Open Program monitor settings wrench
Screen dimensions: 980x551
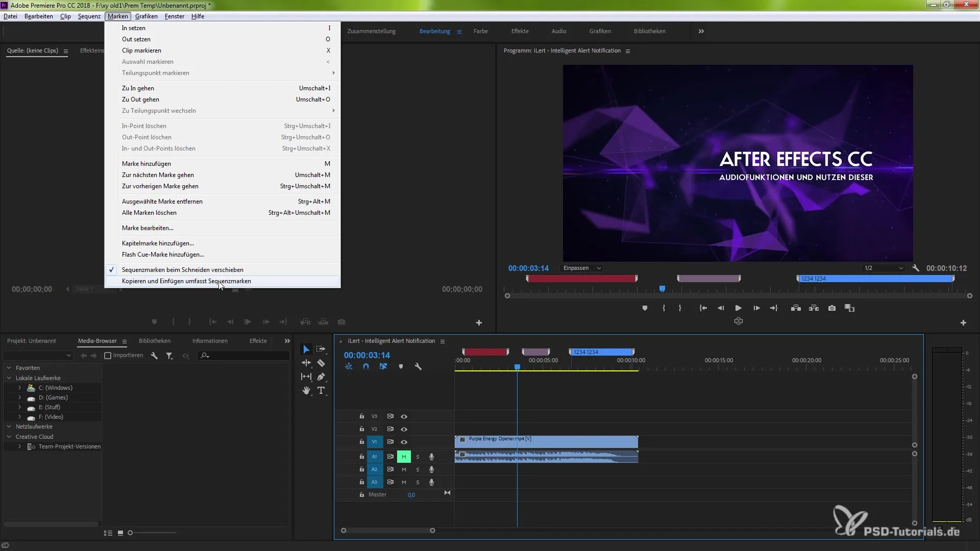tap(916, 268)
